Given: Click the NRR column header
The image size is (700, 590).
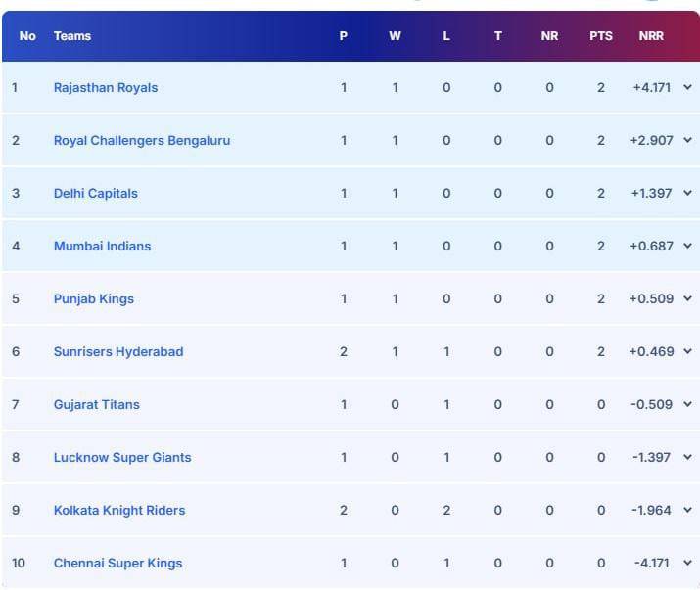Looking at the screenshot, I should coord(651,36).
